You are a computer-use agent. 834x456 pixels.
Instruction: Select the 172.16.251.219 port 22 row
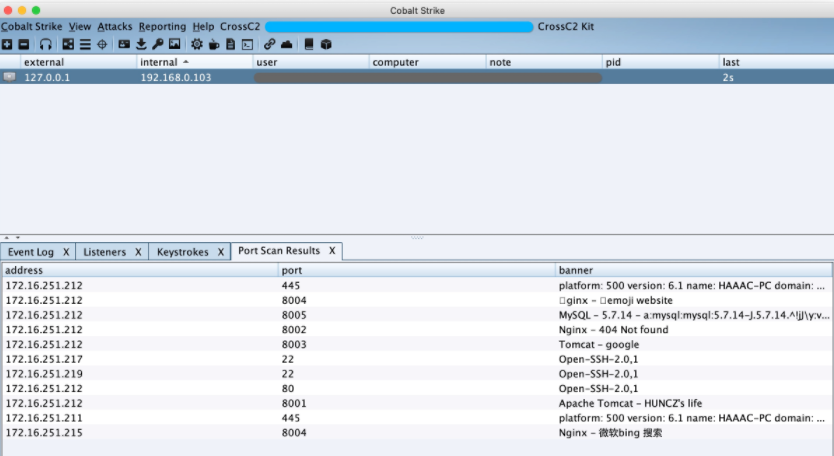click(417, 374)
